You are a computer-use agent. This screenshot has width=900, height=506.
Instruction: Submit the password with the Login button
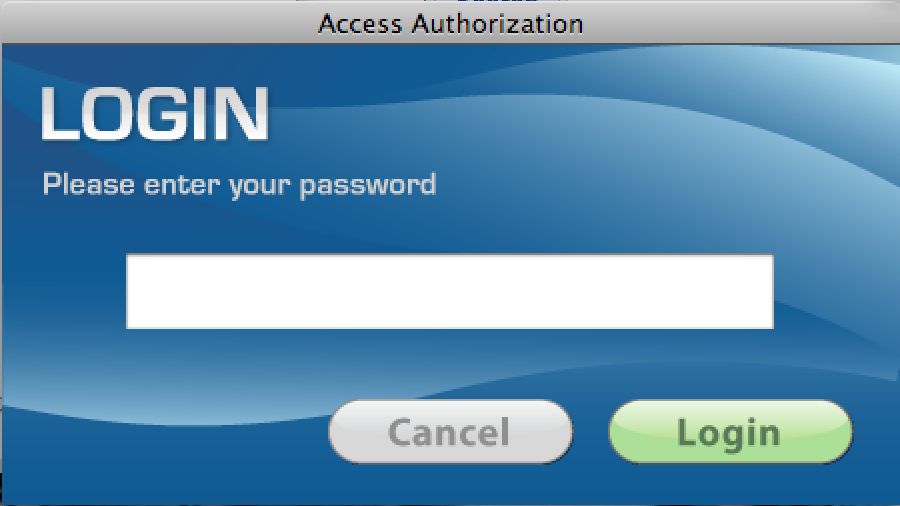pos(731,432)
